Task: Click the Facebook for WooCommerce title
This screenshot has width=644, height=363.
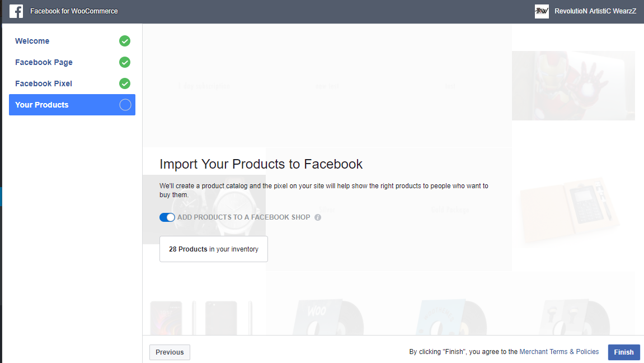Action: pos(74,11)
